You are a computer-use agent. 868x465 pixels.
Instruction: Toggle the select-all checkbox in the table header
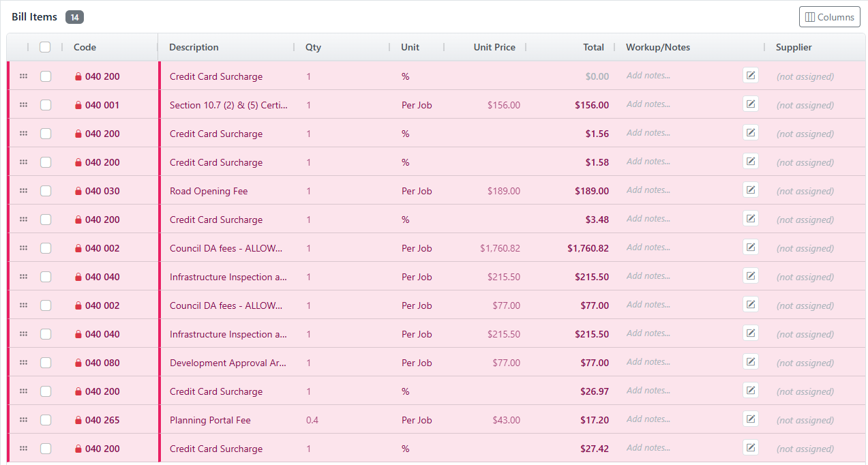click(x=46, y=47)
